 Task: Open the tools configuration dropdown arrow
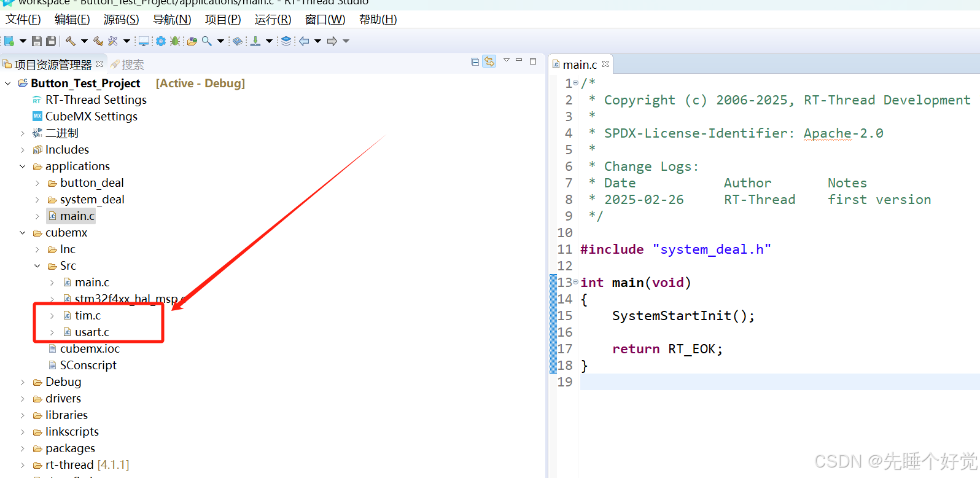126,41
